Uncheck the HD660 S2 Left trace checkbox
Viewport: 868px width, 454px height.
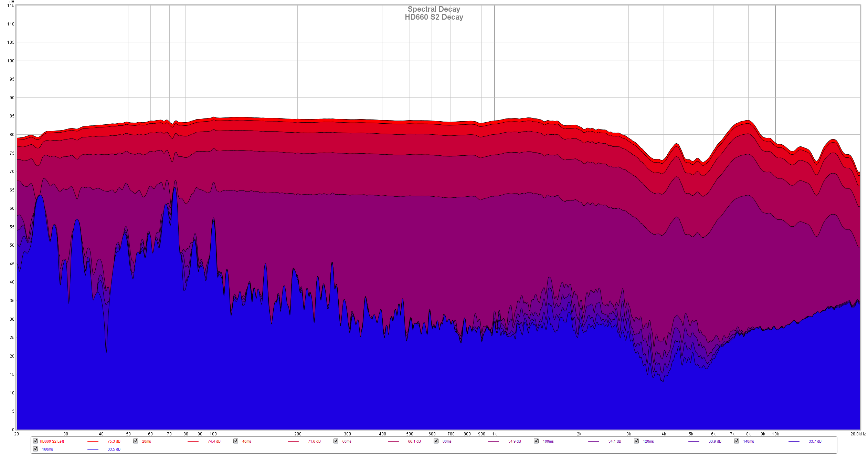point(35,441)
